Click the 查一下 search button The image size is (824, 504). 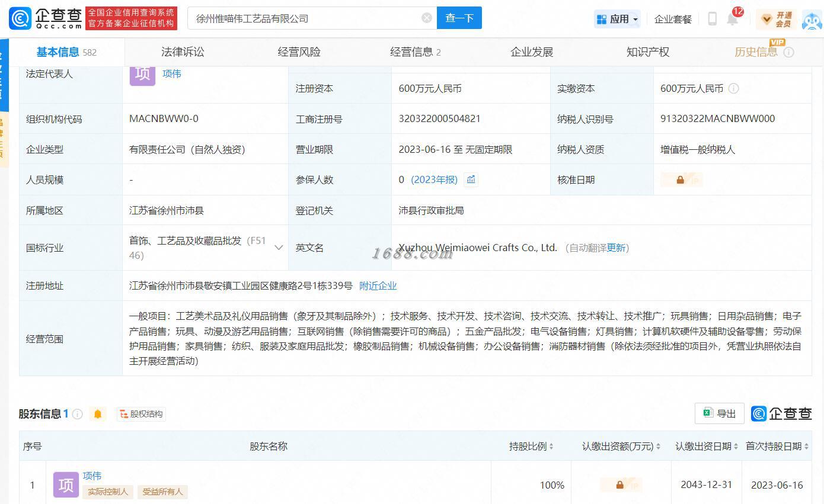tap(459, 18)
